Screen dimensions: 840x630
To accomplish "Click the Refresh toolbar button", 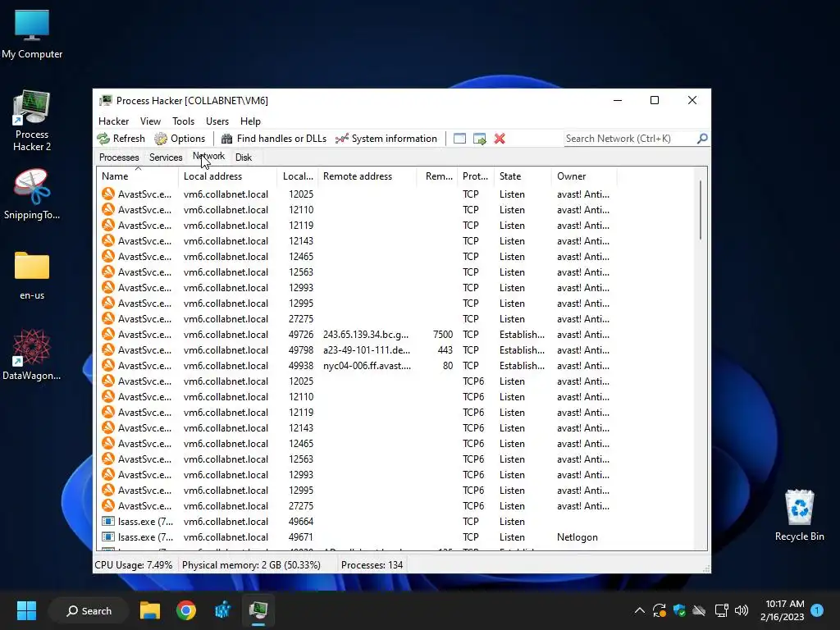I will tap(121, 139).
